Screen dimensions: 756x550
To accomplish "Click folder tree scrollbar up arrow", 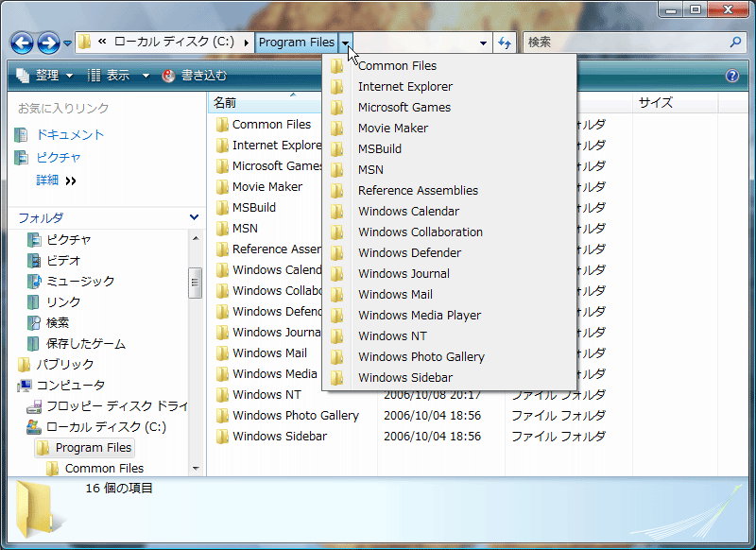I will click(x=196, y=238).
